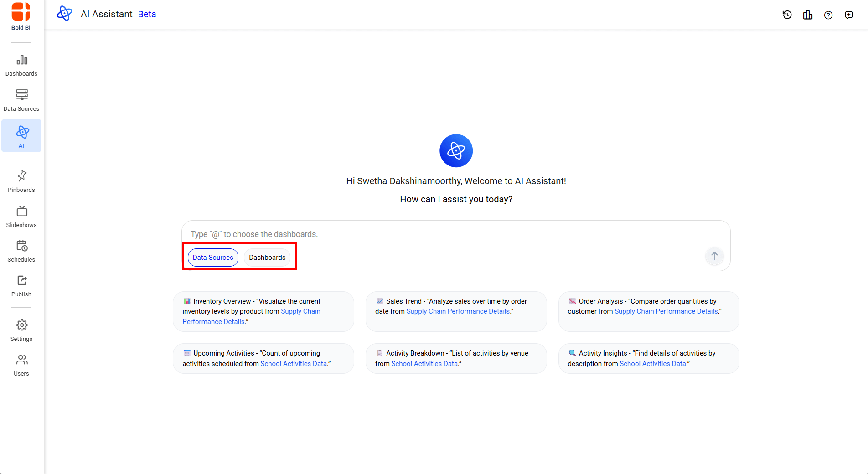Select the Data Sources toggle chip

213,258
